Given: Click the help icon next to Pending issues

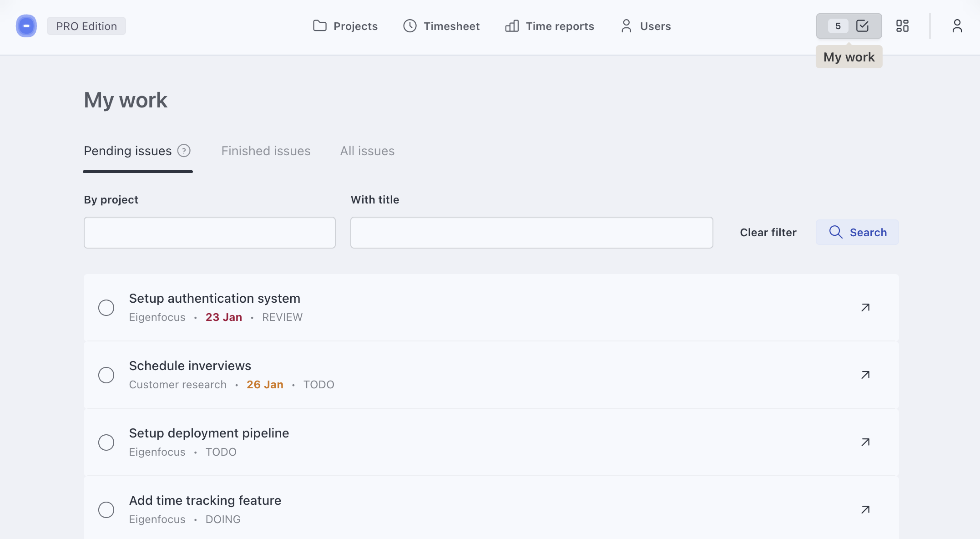Looking at the screenshot, I should tap(184, 151).
